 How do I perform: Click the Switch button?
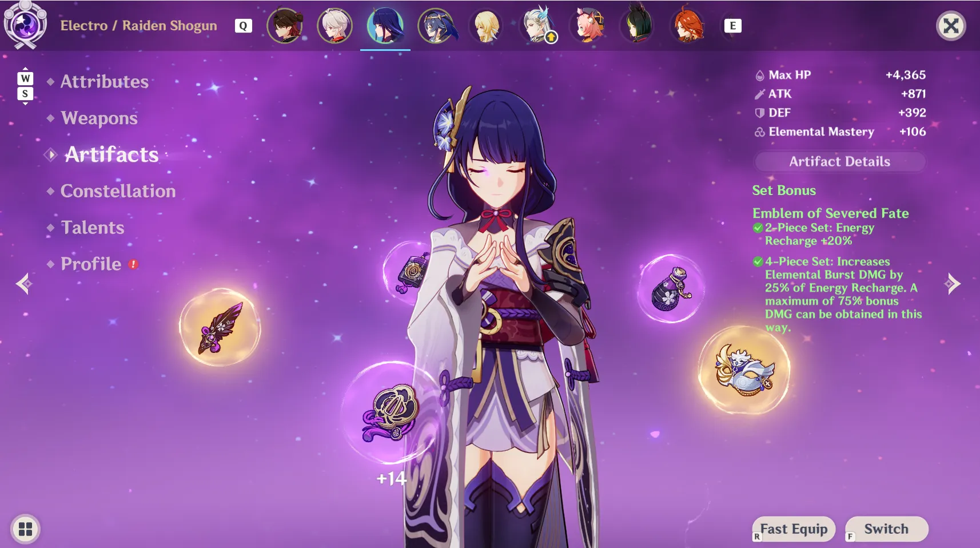[886, 529]
